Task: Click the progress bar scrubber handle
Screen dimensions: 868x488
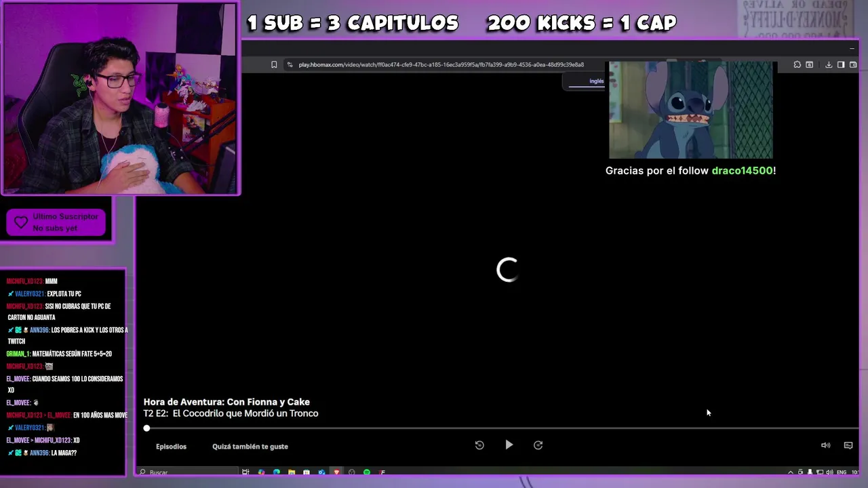Action: click(146, 428)
